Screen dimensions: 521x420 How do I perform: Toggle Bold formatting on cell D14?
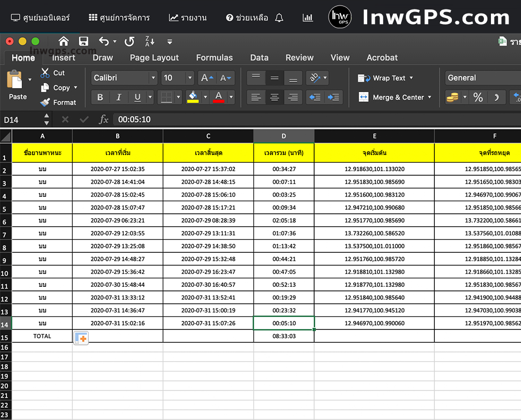tap(100, 97)
